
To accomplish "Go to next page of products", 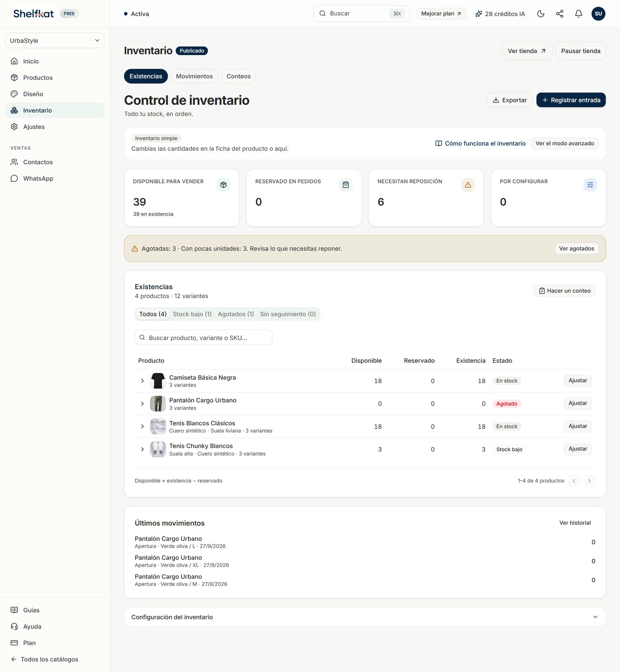I will click(589, 481).
